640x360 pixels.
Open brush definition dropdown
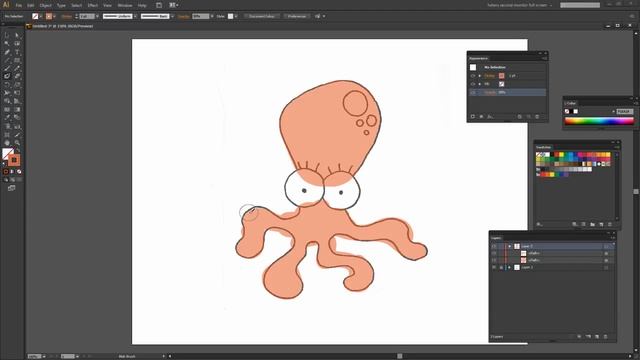pos(172,16)
